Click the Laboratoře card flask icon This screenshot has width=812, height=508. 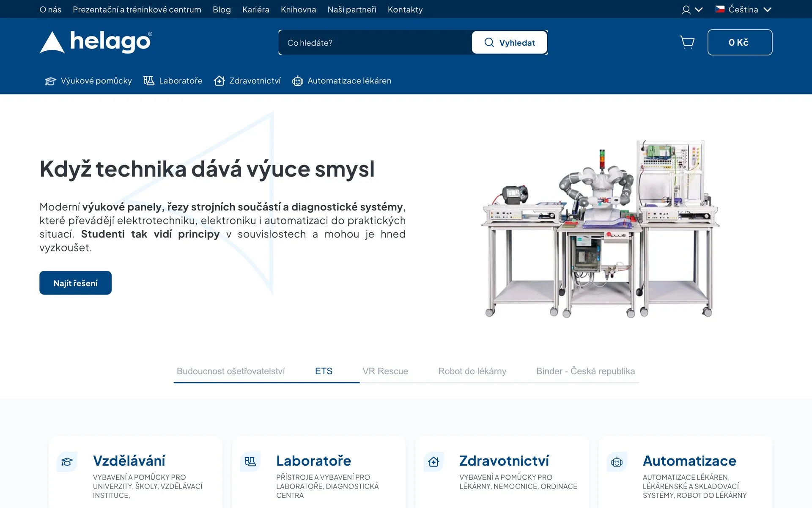point(250,462)
